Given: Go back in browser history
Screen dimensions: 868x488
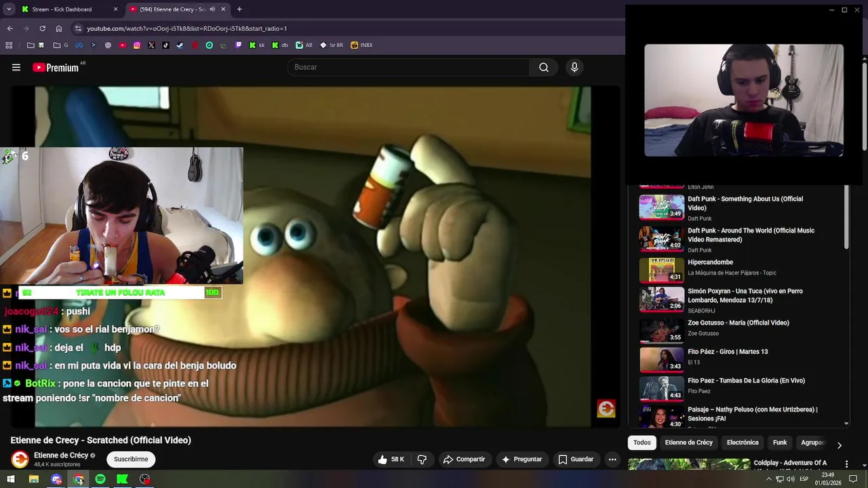Looking at the screenshot, I should tap(9, 28).
